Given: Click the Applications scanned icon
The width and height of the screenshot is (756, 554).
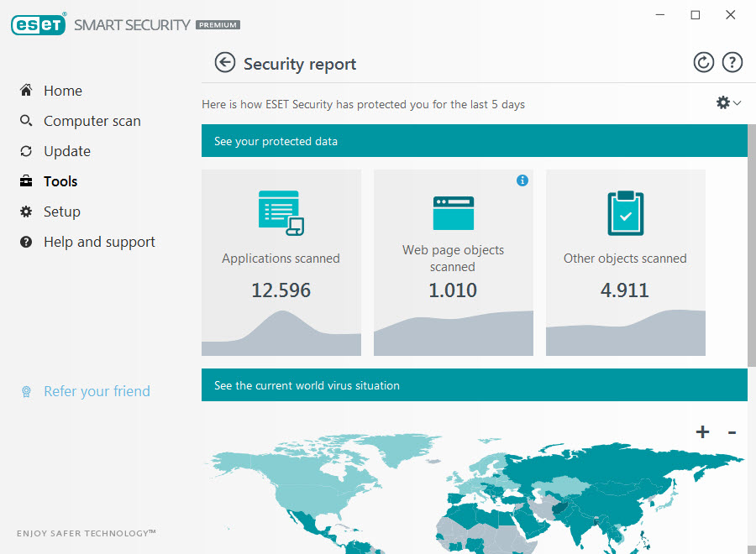Looking at the screenshot, I should point(281,213).
